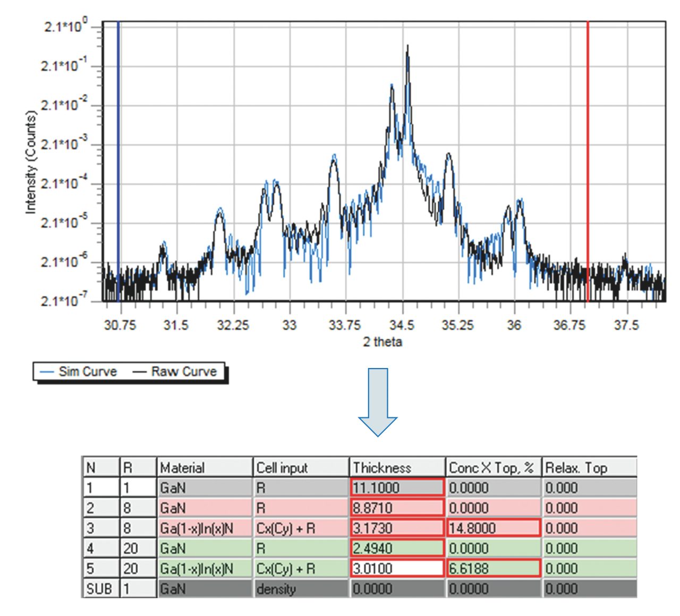
Task: Select the Raw Curve legend entry
Action: (175, 372)
